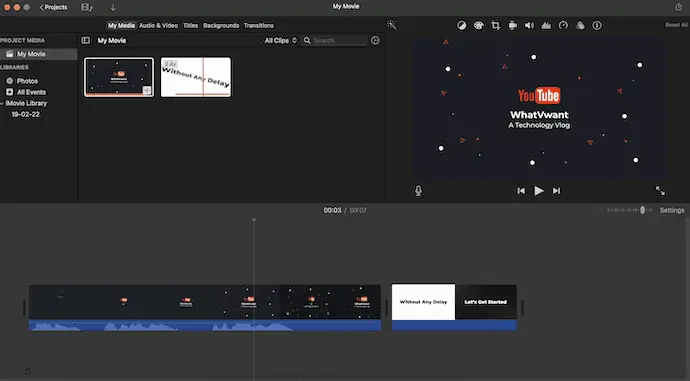Image resolution: width=690 pixels, height=381 pixels.
Task: Open the All Clips filter dropdown
Action: 281,40
